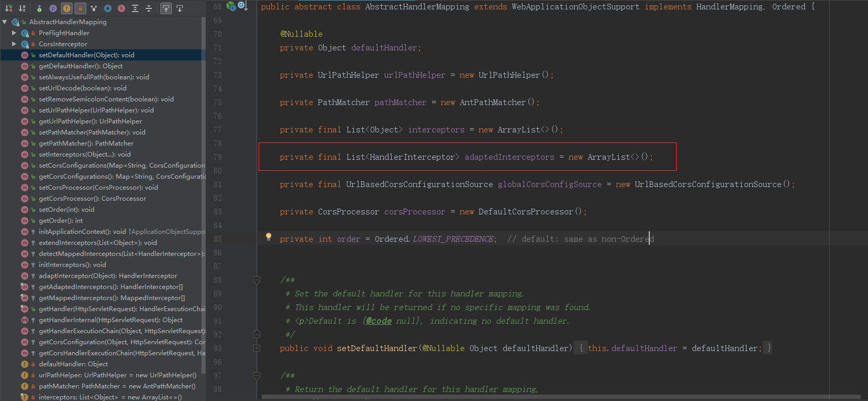Click the PreFlightHandler class icon
The image size is (868, 401).
click(x=25, y=33)
